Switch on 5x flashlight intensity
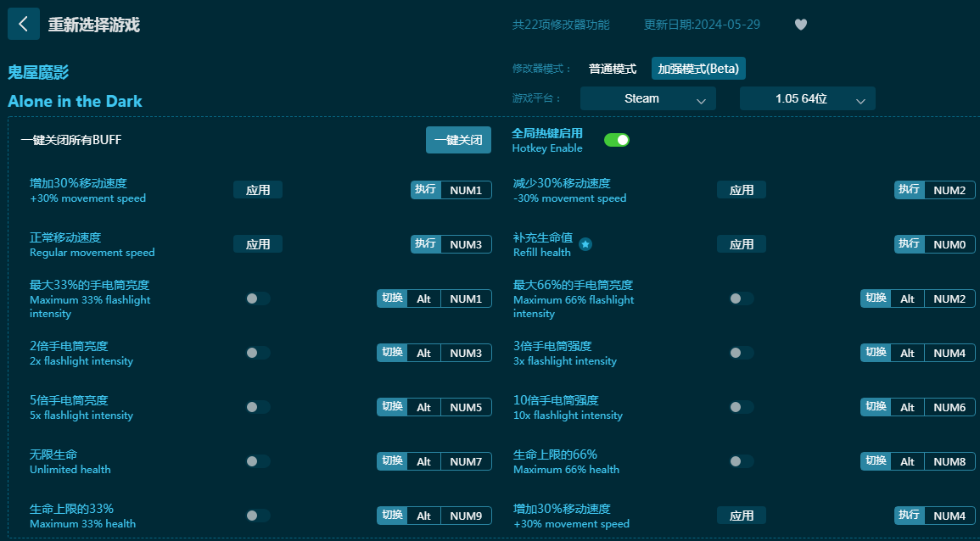 pyautogui.click(x=257, y=407)
